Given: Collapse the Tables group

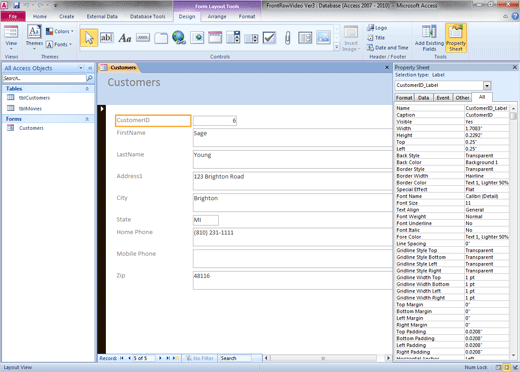Looking at the screenshot, I should pyautogui.click(x=87, y=89).
